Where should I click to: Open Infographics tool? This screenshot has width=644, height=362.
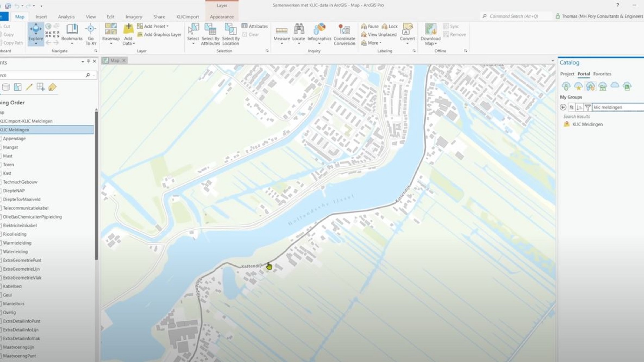[319, 30]
